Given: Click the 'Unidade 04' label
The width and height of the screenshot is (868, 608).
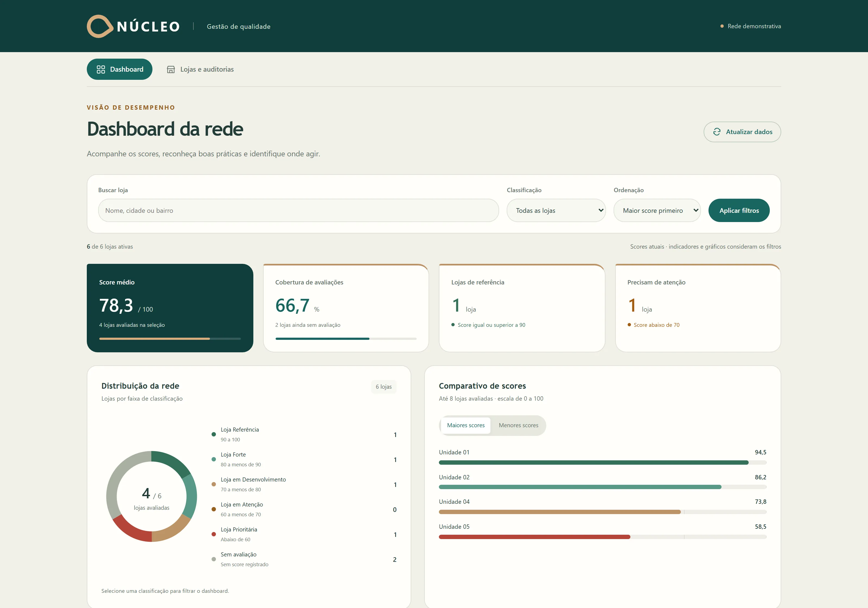Looking at the screenshot, I should click(454, 502).
